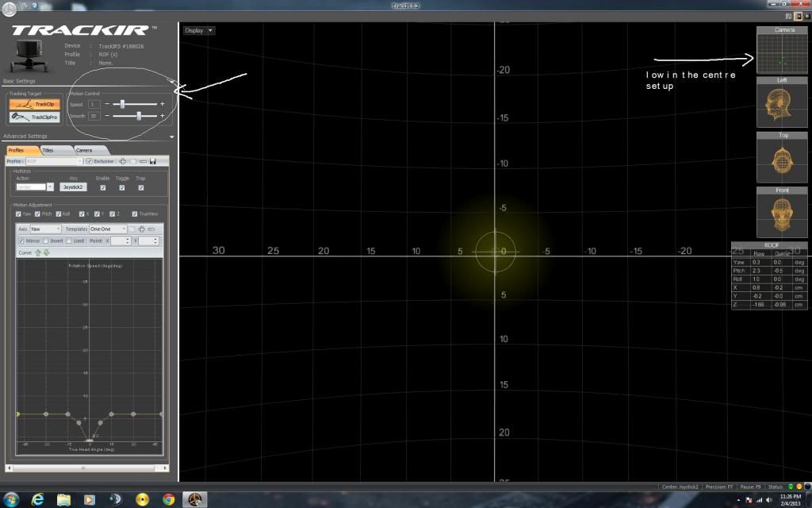Click the Top head view thumbnail
This screenshot has height=508, width=812.
pos(781,158)
